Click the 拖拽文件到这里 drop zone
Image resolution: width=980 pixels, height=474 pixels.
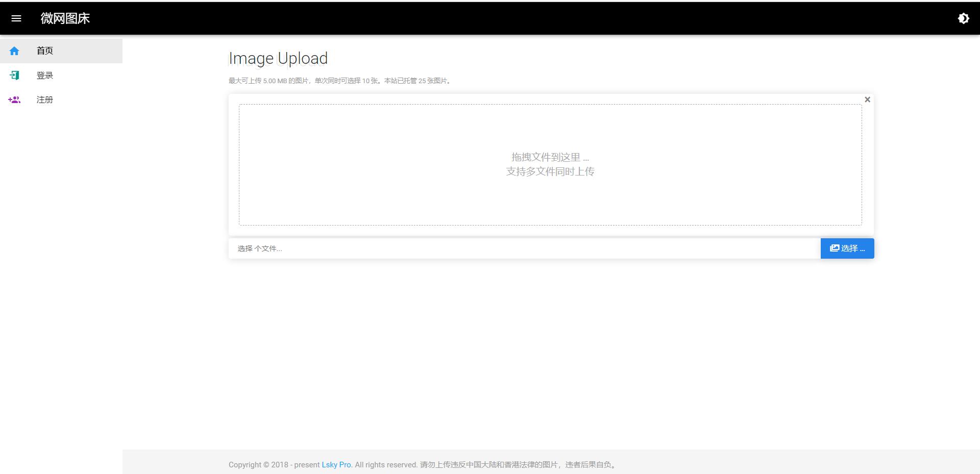point(550,165)
